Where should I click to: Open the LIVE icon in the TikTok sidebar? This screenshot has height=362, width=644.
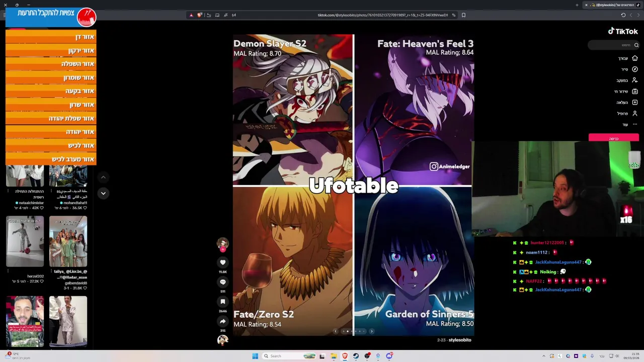click(x=635, y=92)
